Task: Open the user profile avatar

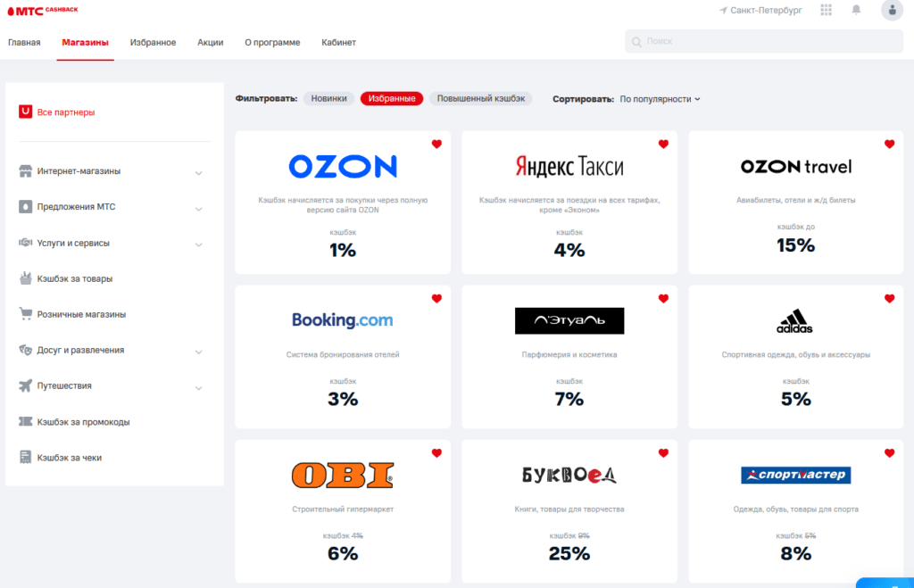Action: tap(892, 10)
